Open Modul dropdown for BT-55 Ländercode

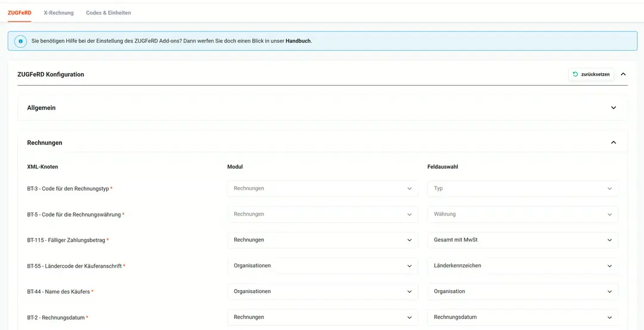(x=323, y=266)
